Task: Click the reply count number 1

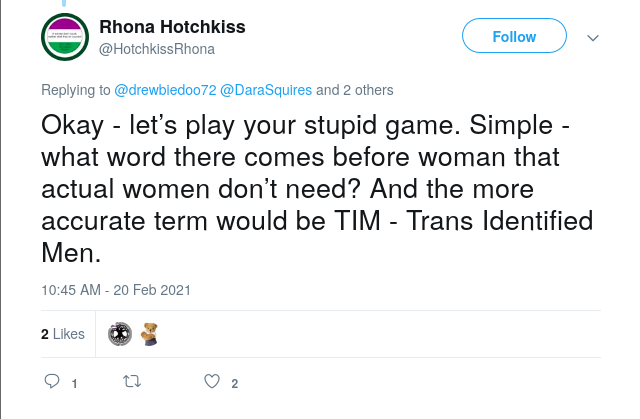Action: click(x=74, y=383)
